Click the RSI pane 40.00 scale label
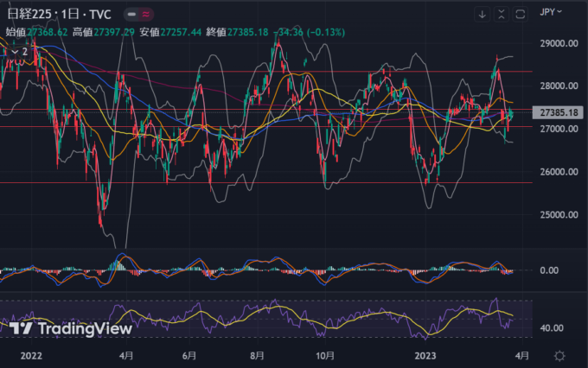Viewport: 588px width, 368px height. coord(553,328)
